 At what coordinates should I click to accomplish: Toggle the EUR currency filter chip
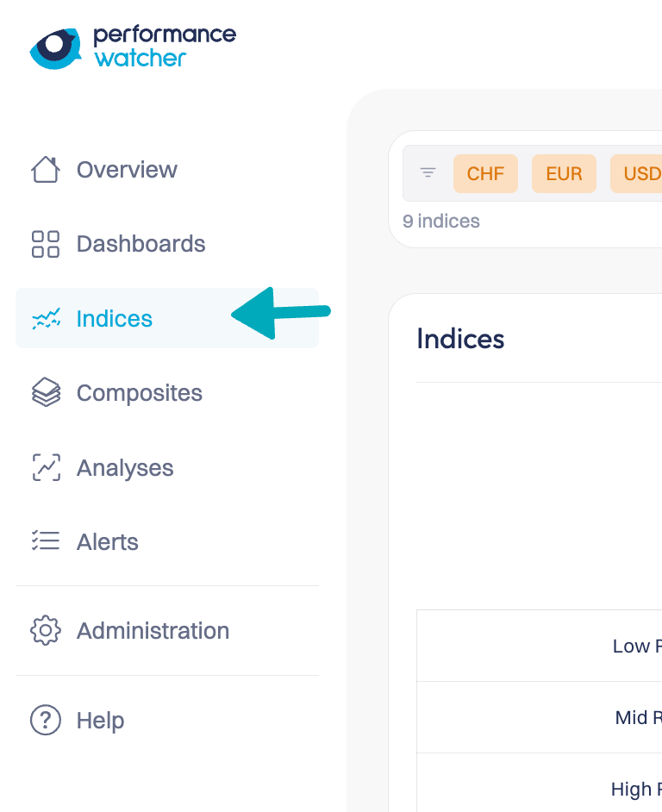[x=564, y=173]
